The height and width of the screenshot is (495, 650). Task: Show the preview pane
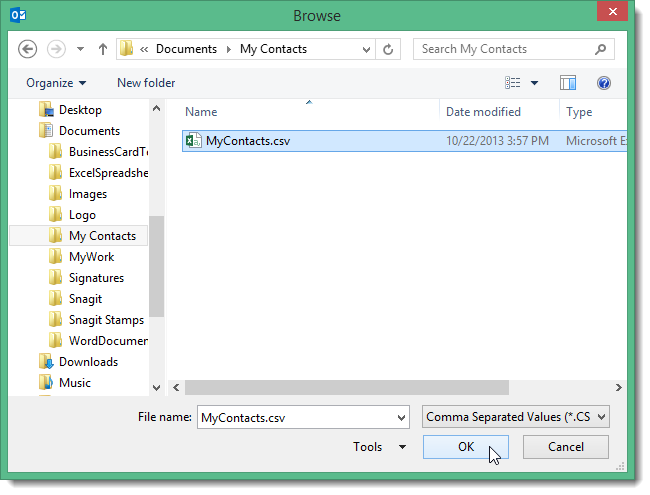coord(568,83)
